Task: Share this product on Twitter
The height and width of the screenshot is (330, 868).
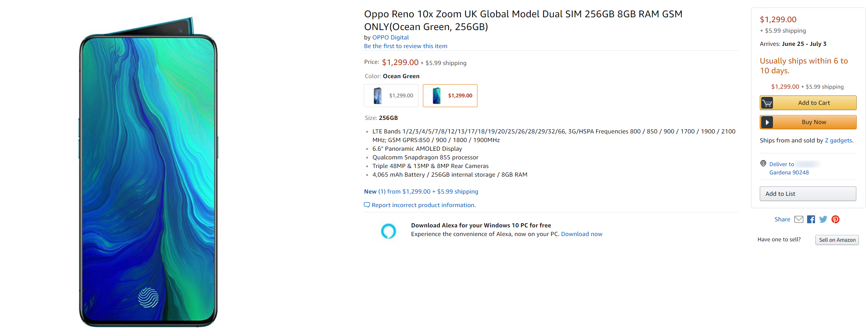Action: [823, 219]
